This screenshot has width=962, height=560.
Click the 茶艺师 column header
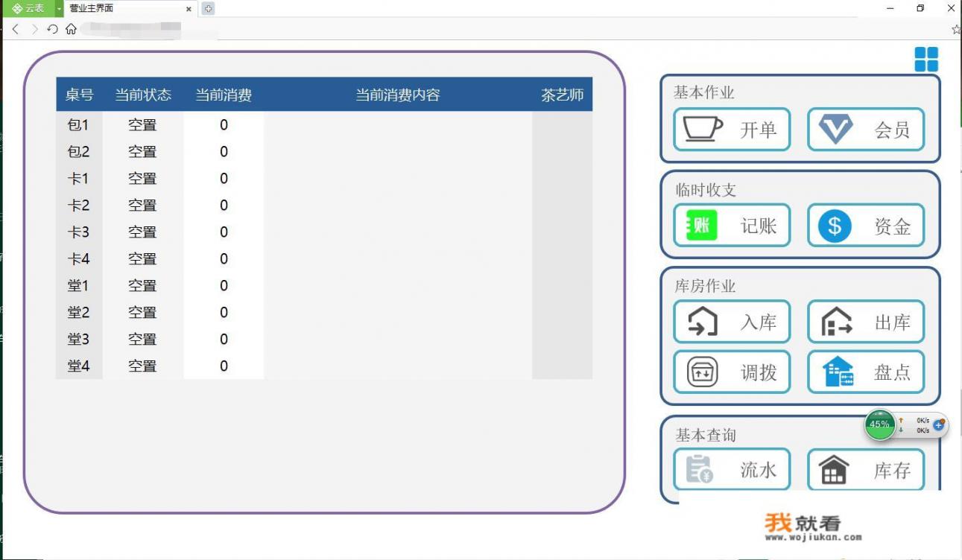point(563,95)
